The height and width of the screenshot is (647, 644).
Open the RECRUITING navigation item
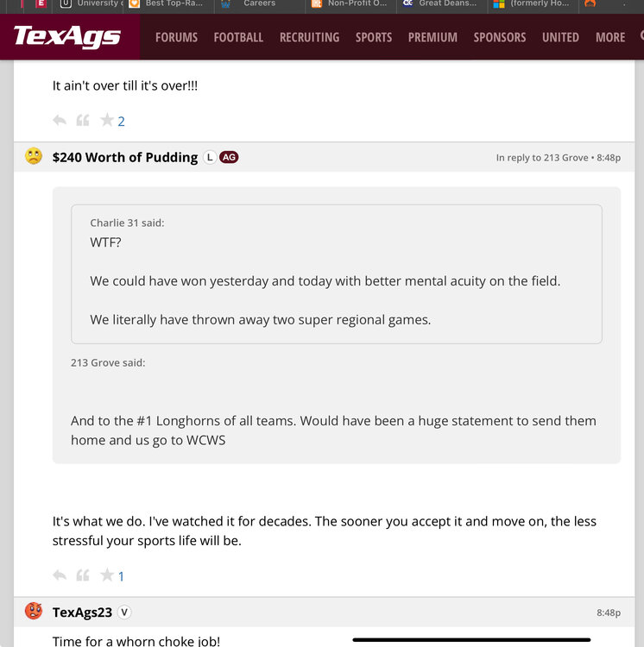pos(309,37)
